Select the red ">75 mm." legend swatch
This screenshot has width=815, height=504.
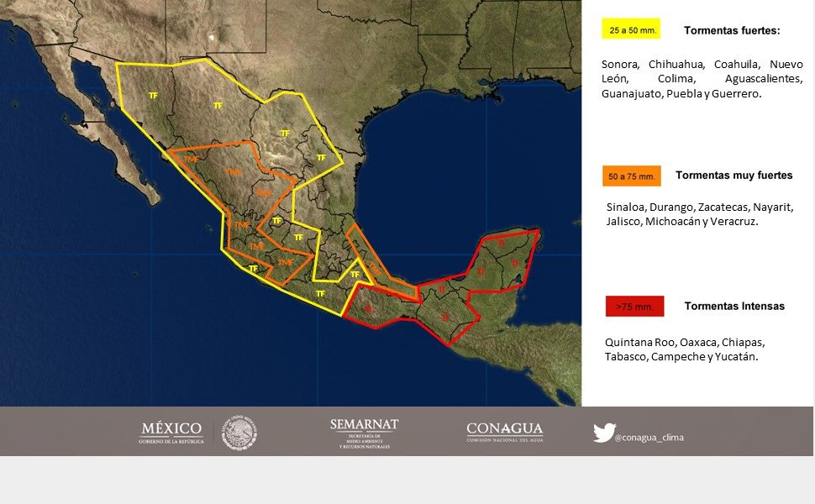coord(634,307)
